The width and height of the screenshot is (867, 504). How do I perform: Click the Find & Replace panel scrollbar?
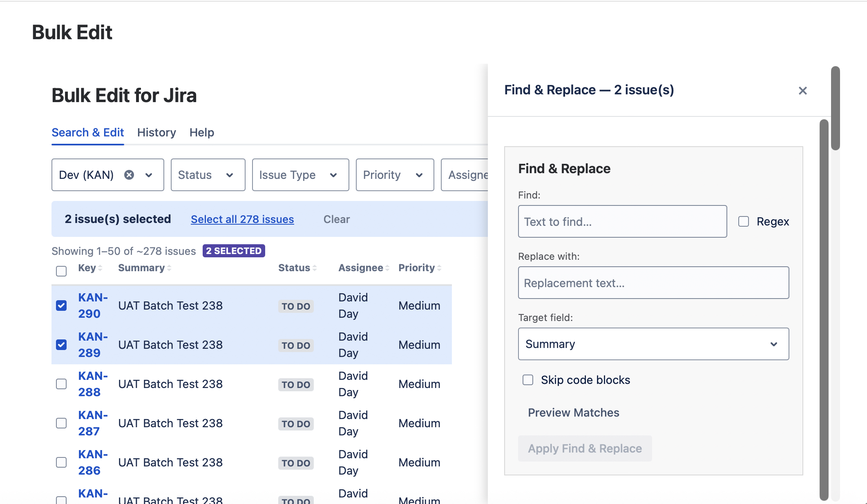pyautogui.click(x=824, y=310)
